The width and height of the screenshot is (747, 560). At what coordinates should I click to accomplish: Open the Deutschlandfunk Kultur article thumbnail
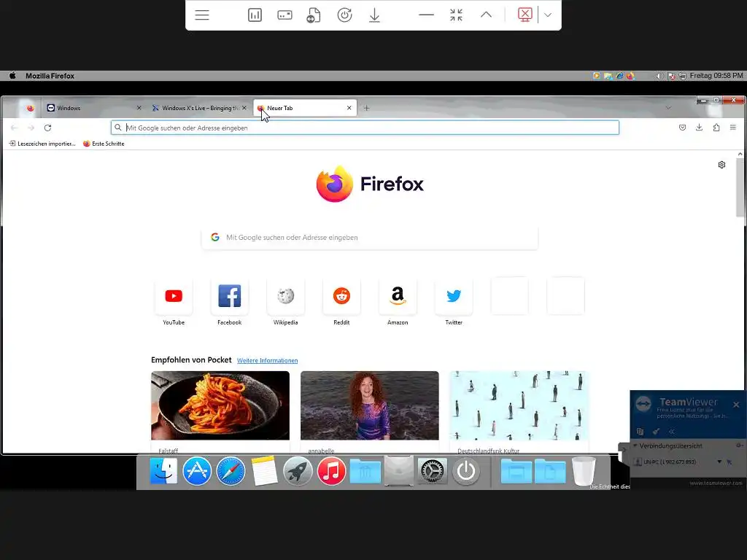pyautogui.click(x=519, y=405)
